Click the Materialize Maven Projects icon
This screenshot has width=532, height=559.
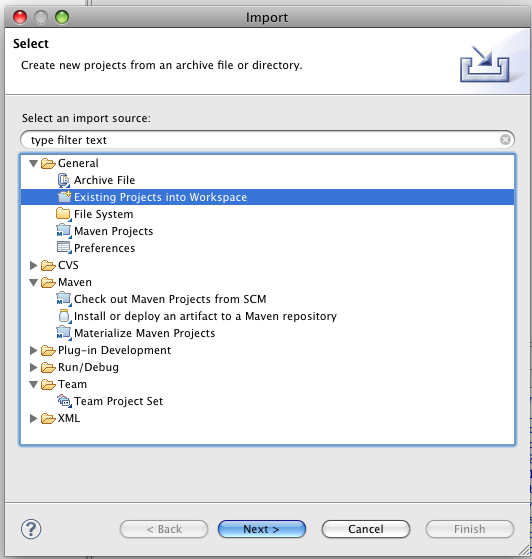(x=64, y=333)
